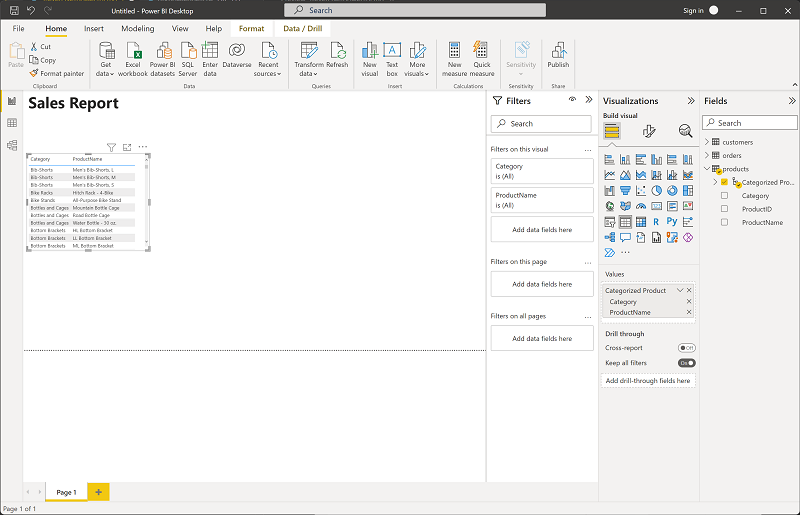Pick the R script visual
Screen dimensions: 800x515
657,222
